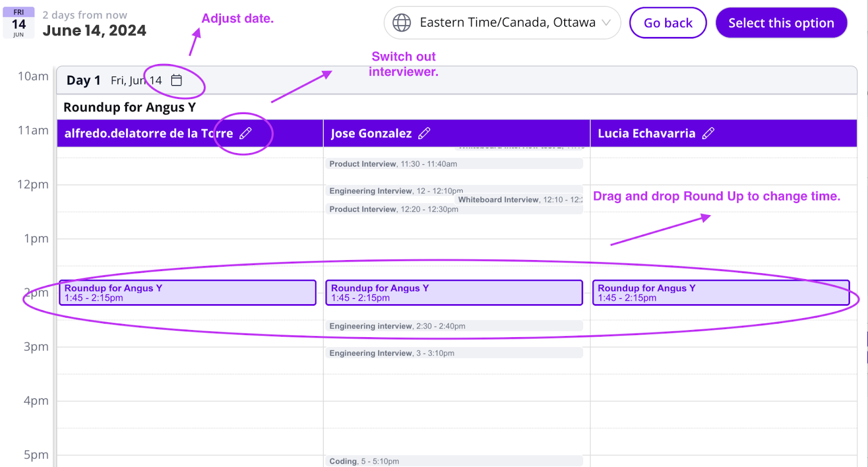Click the pencil icon next to alfredo.delatorre

pyautogui.click(x=246, y=133)
